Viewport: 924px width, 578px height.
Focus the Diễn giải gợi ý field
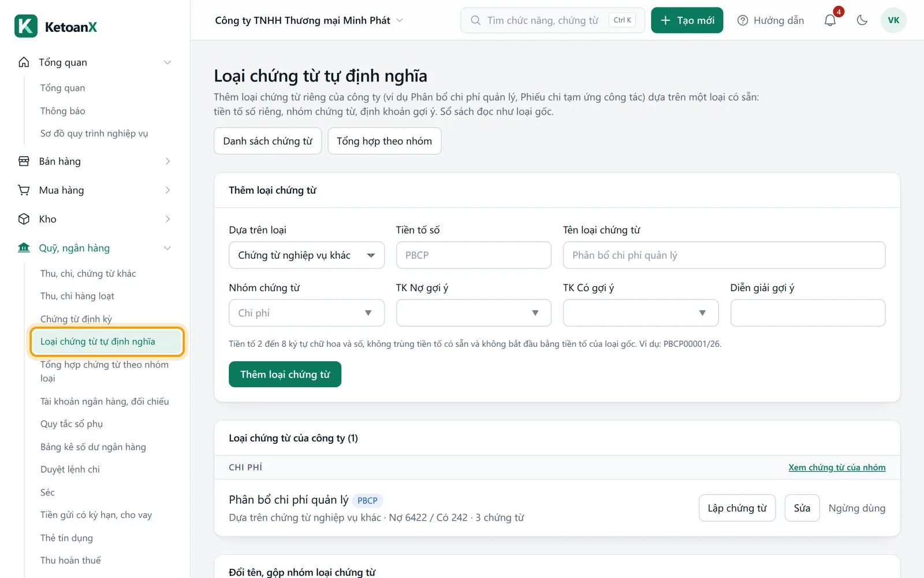pyautogui.click(x=808, y=313)
